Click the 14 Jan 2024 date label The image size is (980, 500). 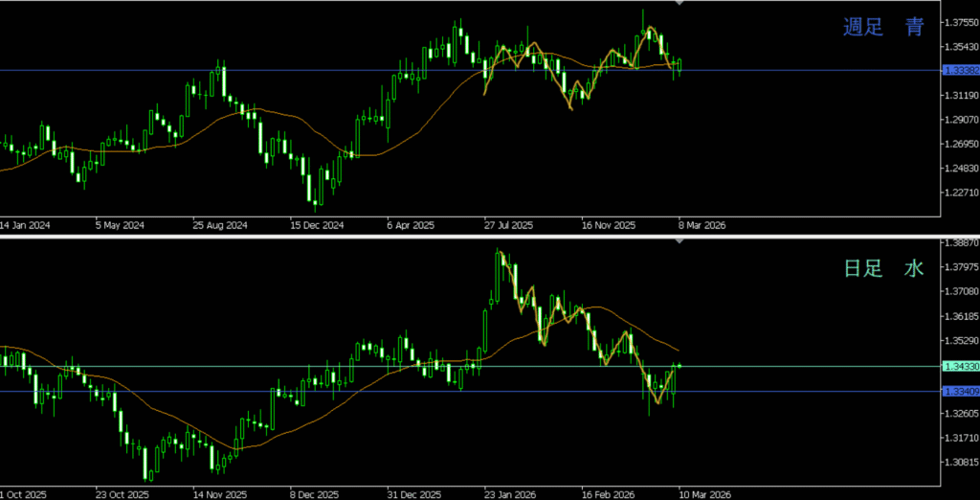(25, 226)
